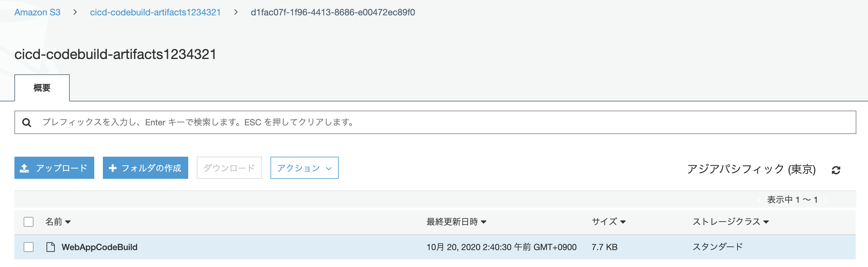Go to the next page arrow
868x267 pixels.
(x=826, y=200)
